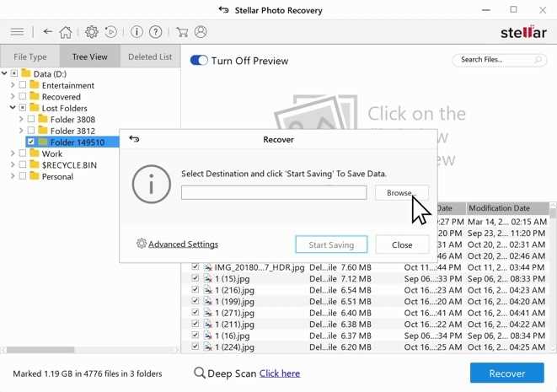557x392 pixels.
Task: Click the destination path input field
Action: 274,192
